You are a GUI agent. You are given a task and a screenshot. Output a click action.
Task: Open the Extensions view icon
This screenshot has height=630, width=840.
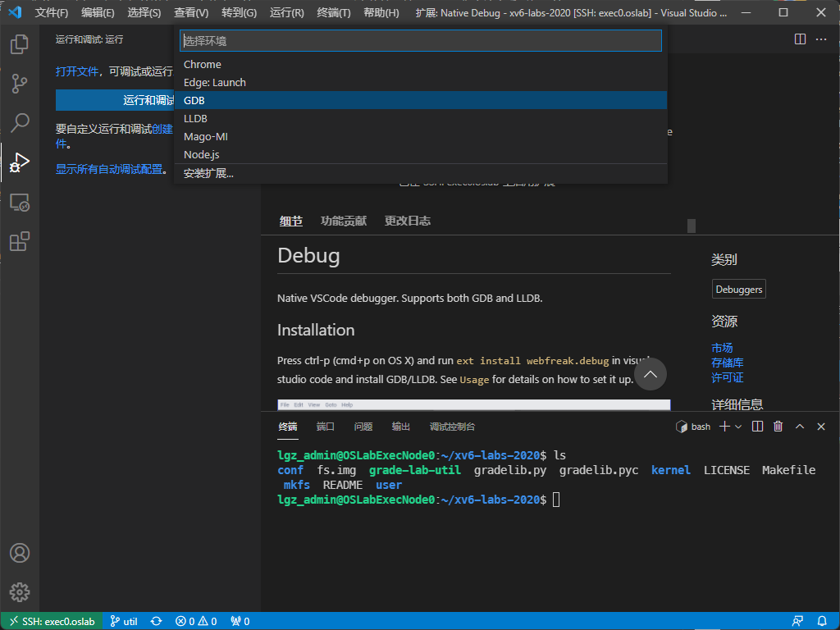coord(20,241)
